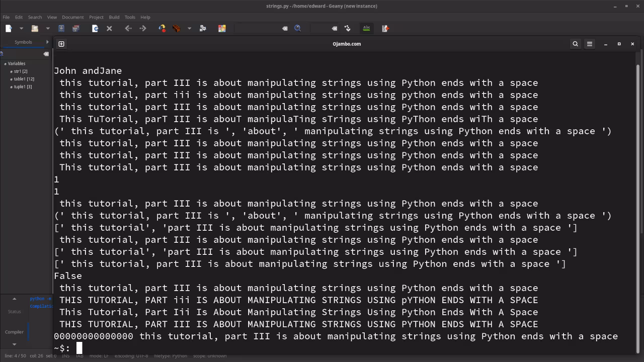This screenshot has height=362, width=644.
Task: Click the goto line number field
Action: pos(320,29)
